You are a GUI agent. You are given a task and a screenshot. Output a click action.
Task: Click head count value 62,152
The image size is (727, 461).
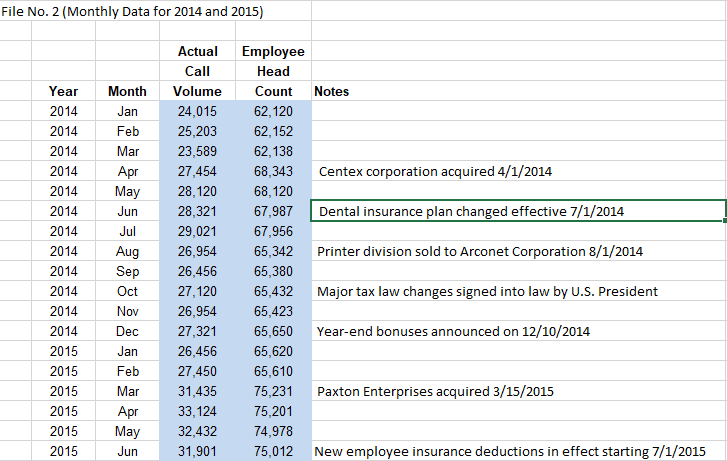click(273, 131)
